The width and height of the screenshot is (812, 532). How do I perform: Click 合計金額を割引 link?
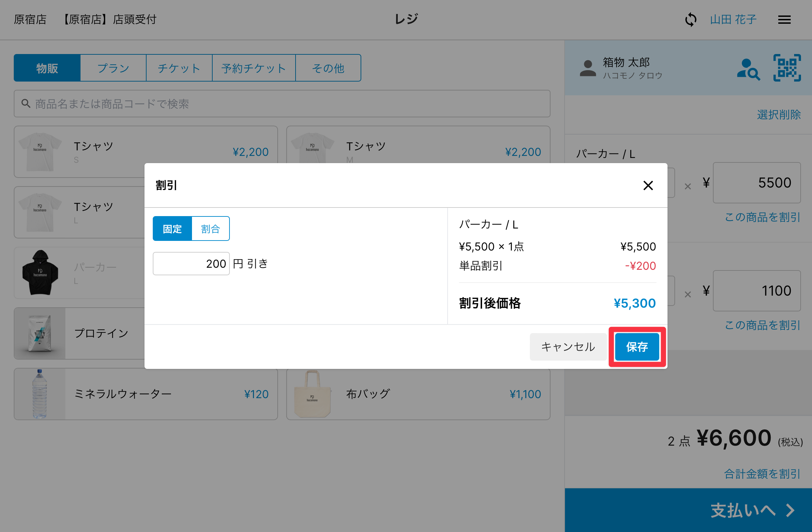click(762, 474)
